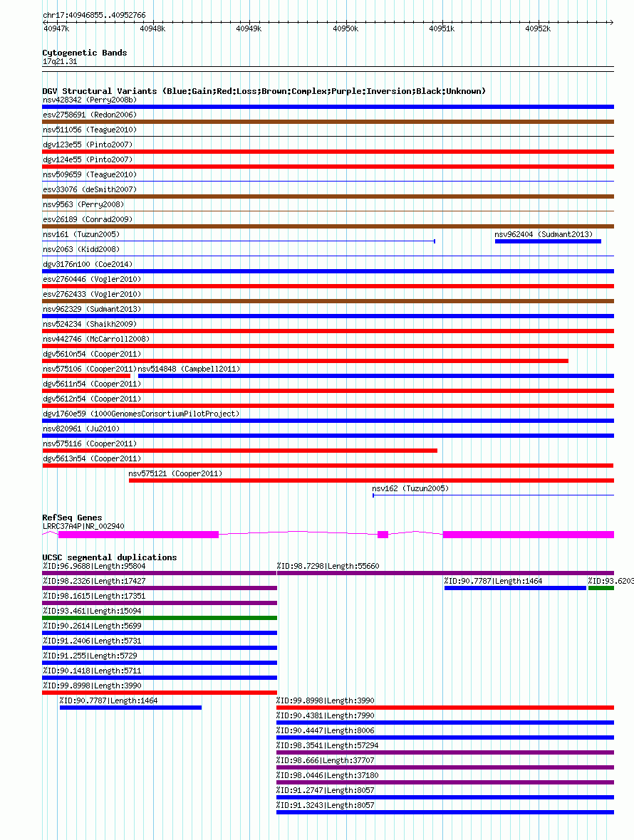
Task: Select duplication %ID:90.4381|Length:7990
Action: pos(326,715)
